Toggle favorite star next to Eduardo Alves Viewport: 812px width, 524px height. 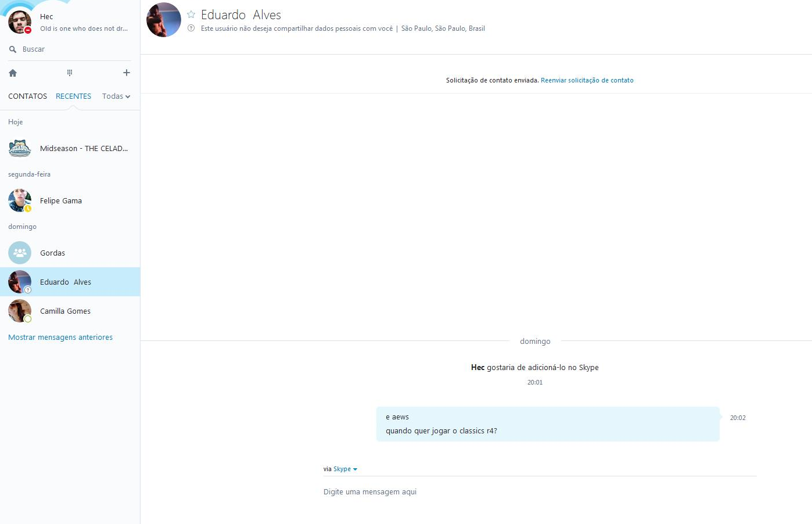click(x=191, y=15)
